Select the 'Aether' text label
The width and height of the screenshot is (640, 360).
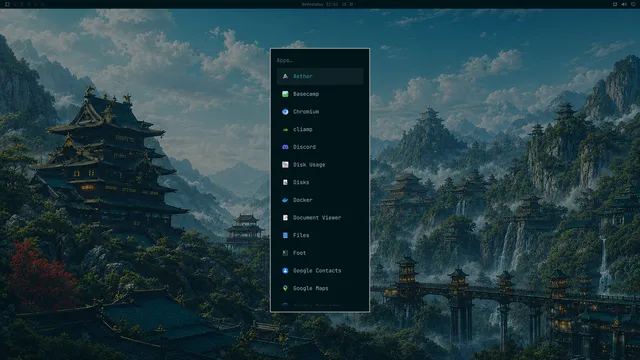(302, 76)
